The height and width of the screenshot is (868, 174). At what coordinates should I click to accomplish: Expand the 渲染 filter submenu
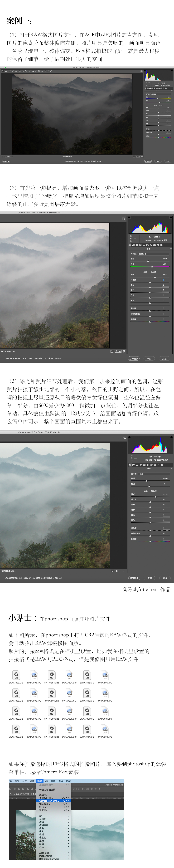54,840
